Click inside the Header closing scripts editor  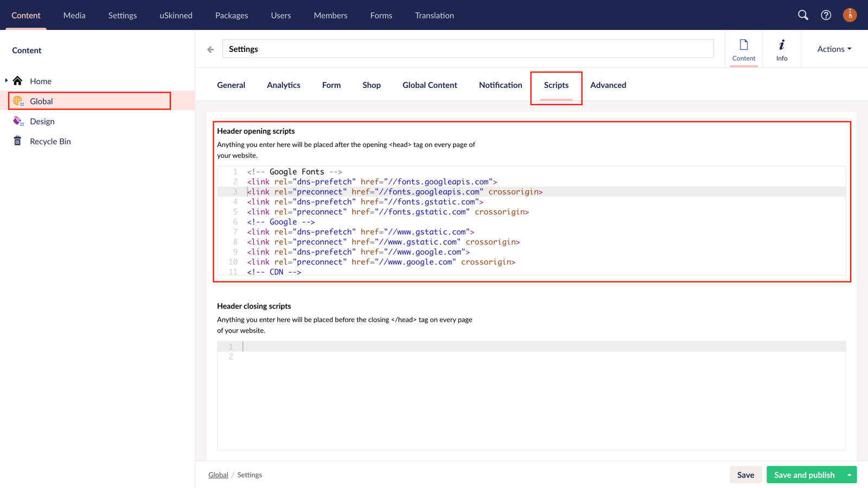tap(488, 390)
